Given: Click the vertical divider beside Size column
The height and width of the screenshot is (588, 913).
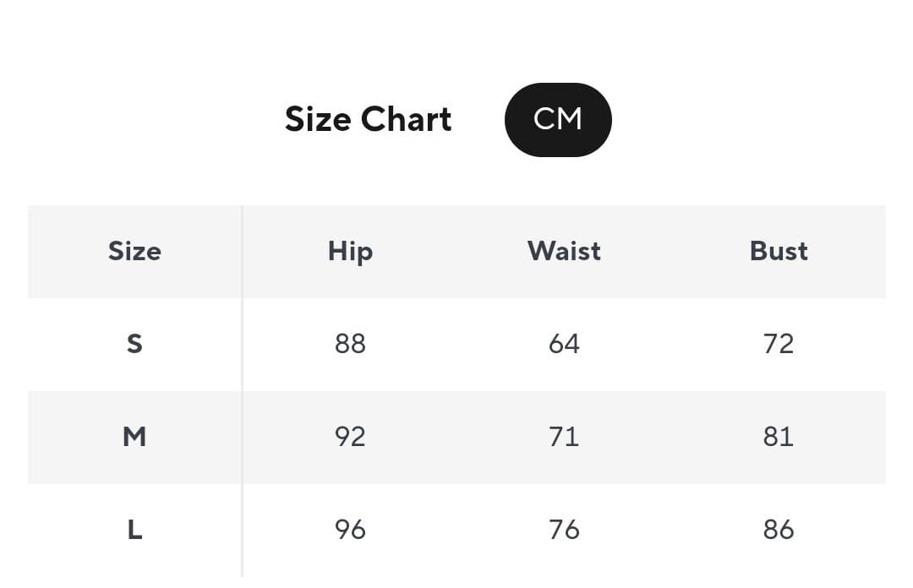Looking at the screenshot, I should 243,390.
